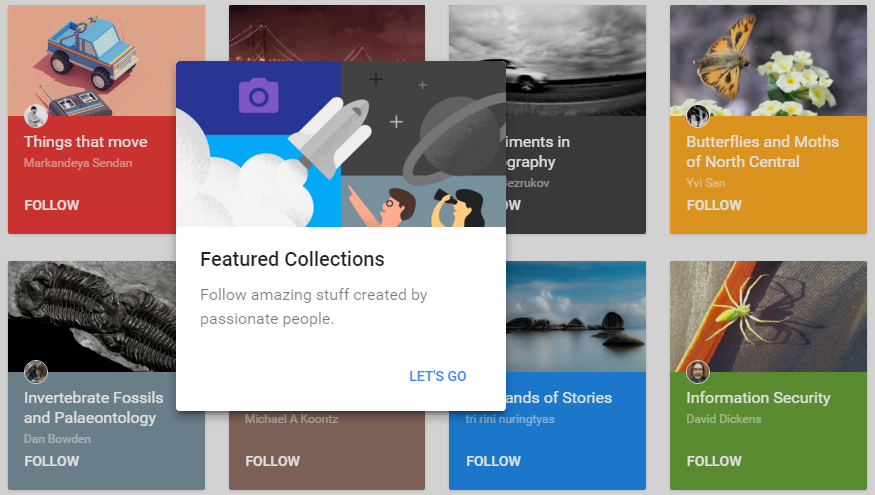Open Dan Bowden's profile avatar
Viewport: 875px width, 495px height.
[x=36, y=372]
